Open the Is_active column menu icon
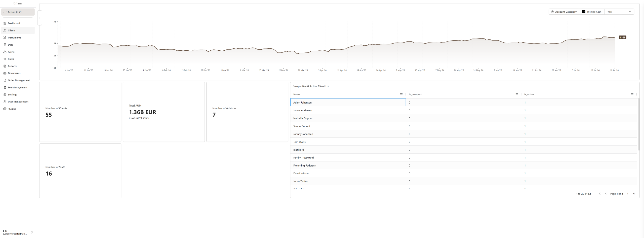The height and width of the screenshot is (238, 644). [632, 94]
